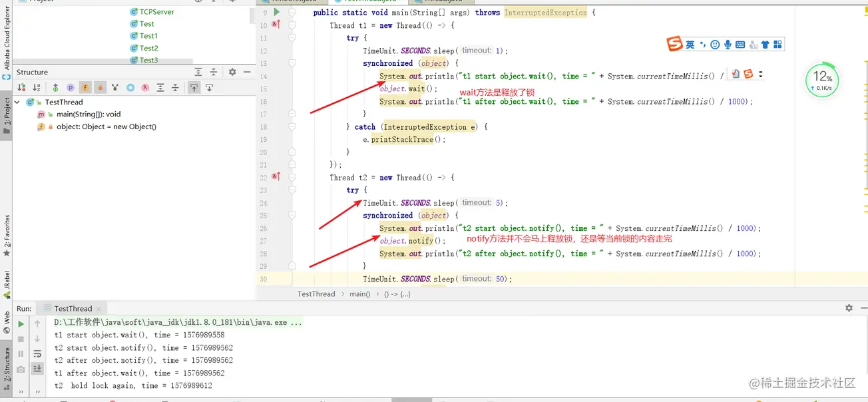The height and width of the screenshot is (402, 868).
Task: Toggle group methods by defining type
Action: coord(115,87)
